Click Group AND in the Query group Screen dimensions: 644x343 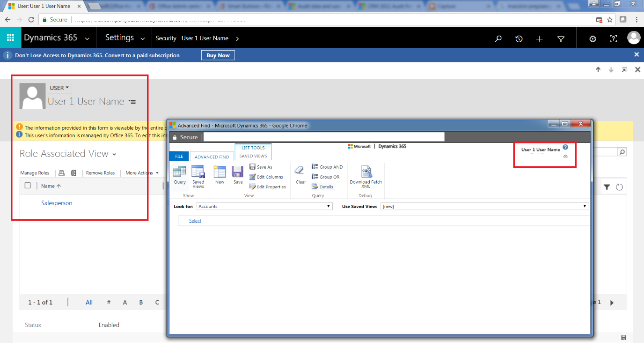(x=327, y=167)
